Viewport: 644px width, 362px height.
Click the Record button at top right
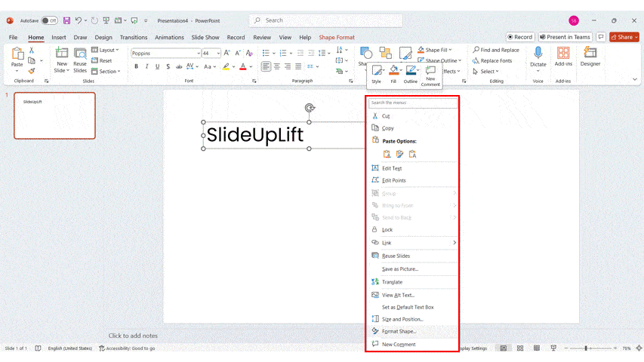point(520,37)
